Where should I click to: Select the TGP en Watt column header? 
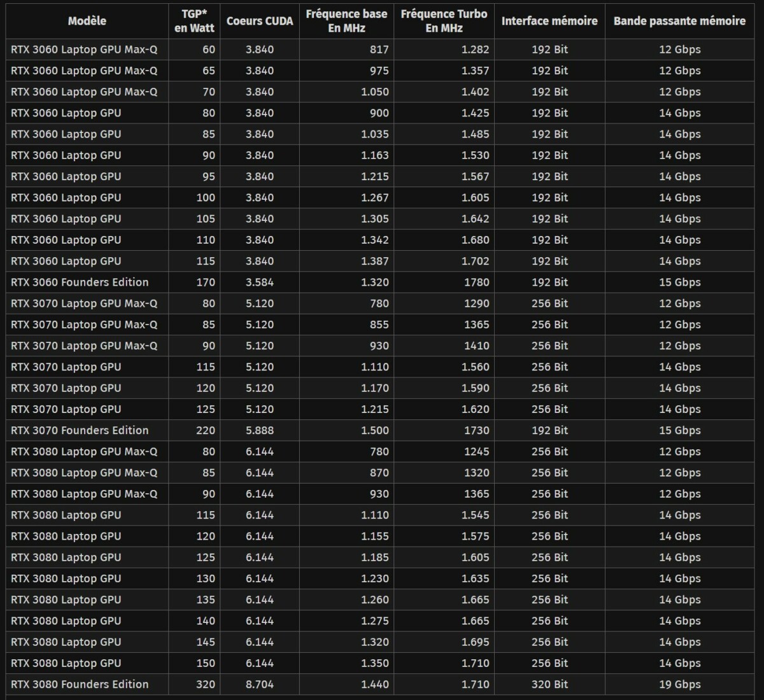[x=194, y=21]
